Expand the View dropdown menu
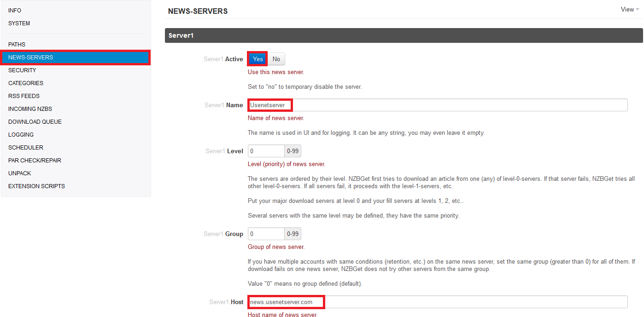Screen dimensions: 644x317 tap(630, 10)
